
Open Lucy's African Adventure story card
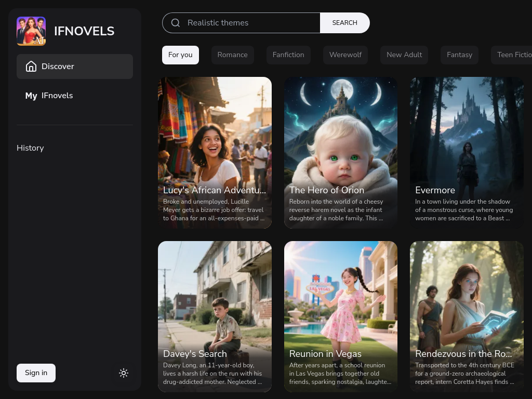click(215, 153)
